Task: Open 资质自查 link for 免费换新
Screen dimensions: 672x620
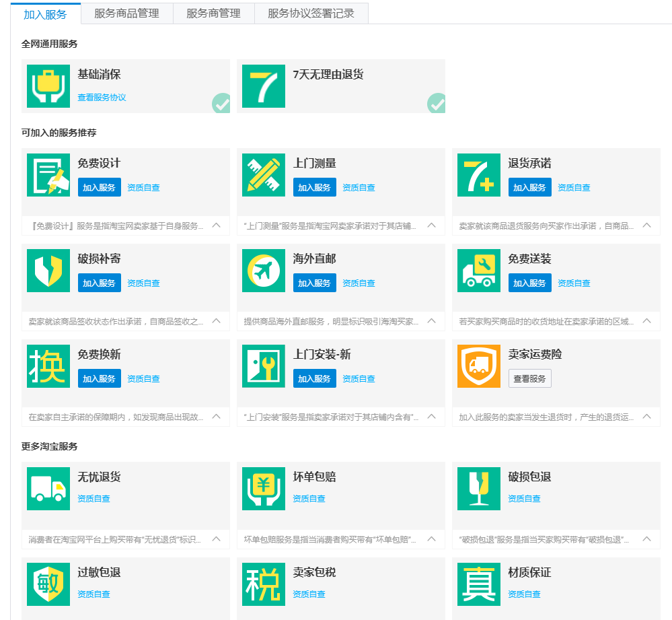Action: pos(143,378)
